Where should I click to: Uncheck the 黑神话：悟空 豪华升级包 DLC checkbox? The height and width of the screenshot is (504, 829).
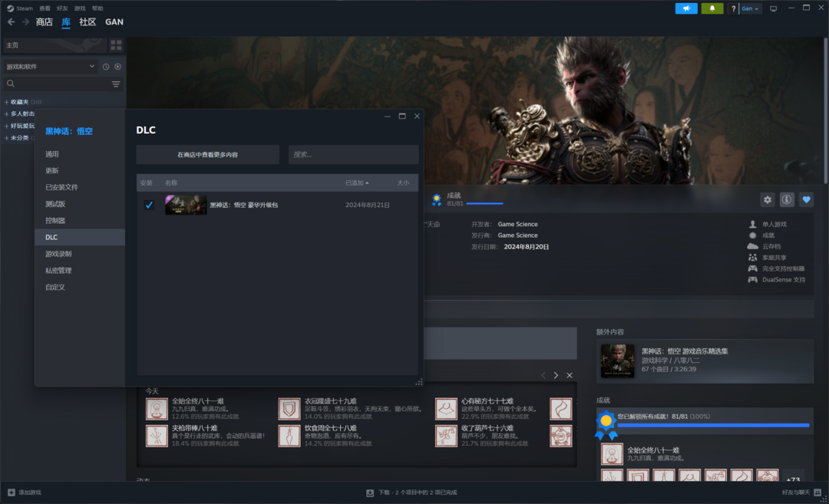149,205
